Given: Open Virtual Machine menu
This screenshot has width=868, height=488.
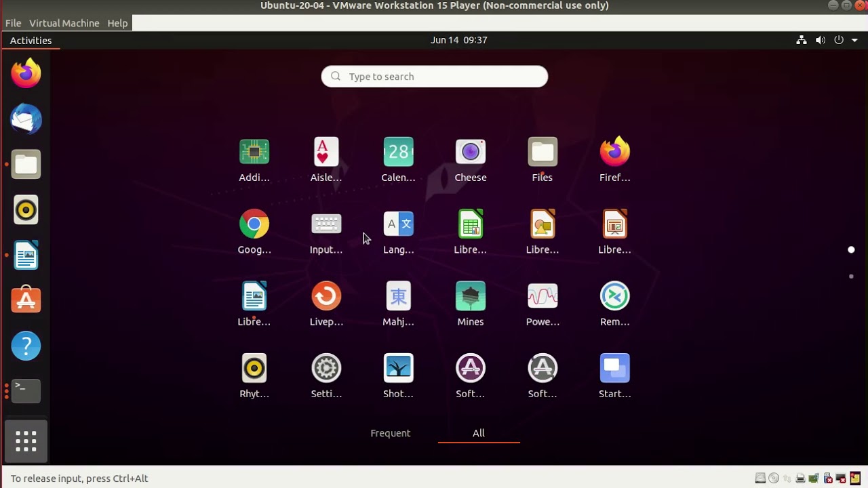Looking at the screenshot, I should coord(64,23).
